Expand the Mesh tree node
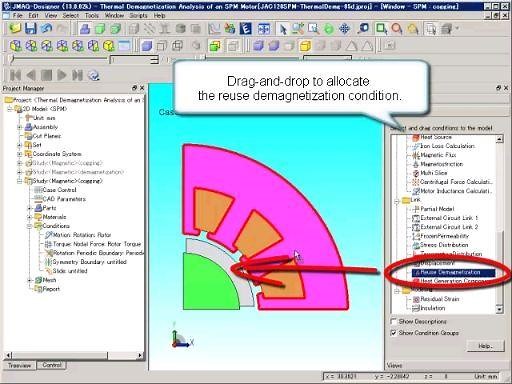Viewport: 512px width, 384px height. click(30, 280)
